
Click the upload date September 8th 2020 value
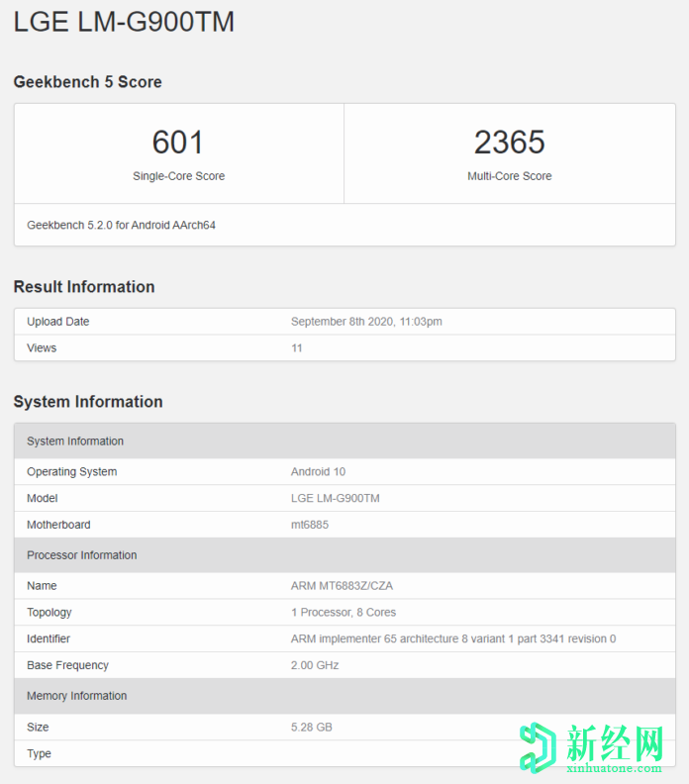[x=366, y=322]
